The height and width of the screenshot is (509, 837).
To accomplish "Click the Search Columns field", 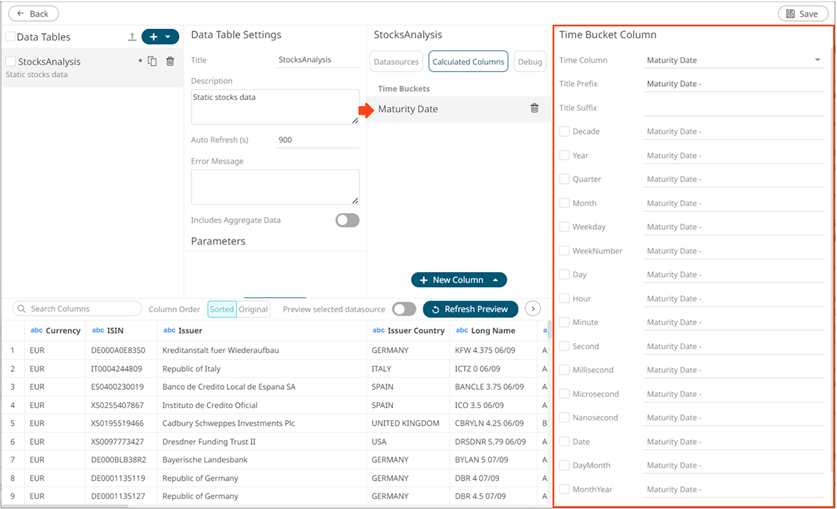I will [x=77, y=309].
